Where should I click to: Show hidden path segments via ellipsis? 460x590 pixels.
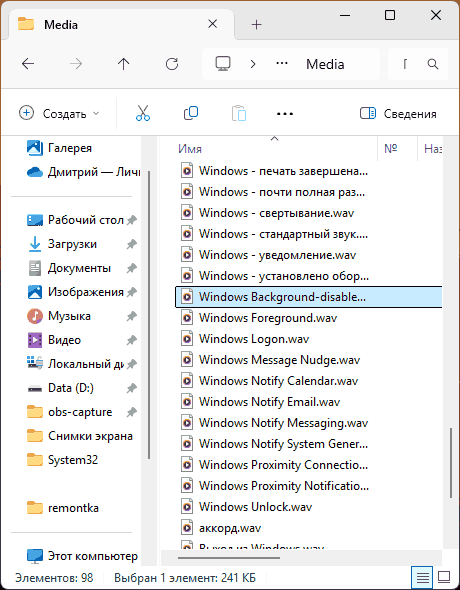click(x=282, y=64)
